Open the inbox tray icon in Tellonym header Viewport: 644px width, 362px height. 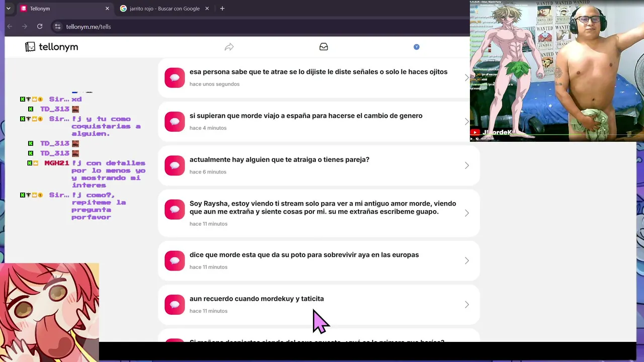tap(324, 47)
